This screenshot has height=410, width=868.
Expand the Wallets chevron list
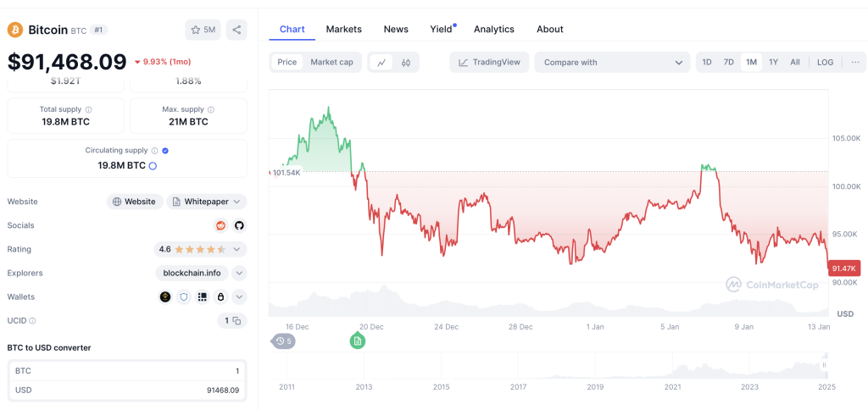coord(239,297)
